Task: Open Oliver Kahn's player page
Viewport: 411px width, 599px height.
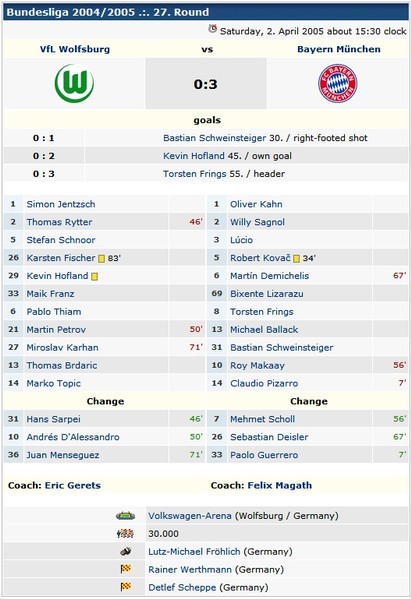Action: [256, 204]
